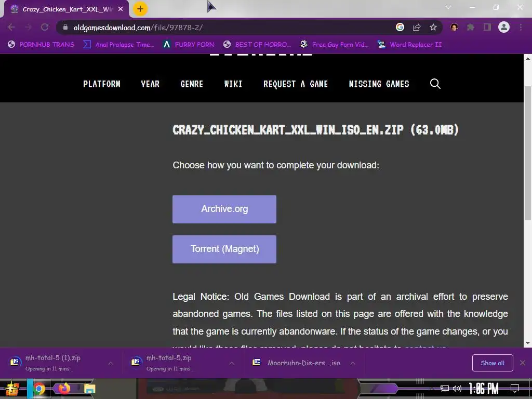532x399 pixels.
Task: Click the Google icon in address bar
Action: (400, 27)
